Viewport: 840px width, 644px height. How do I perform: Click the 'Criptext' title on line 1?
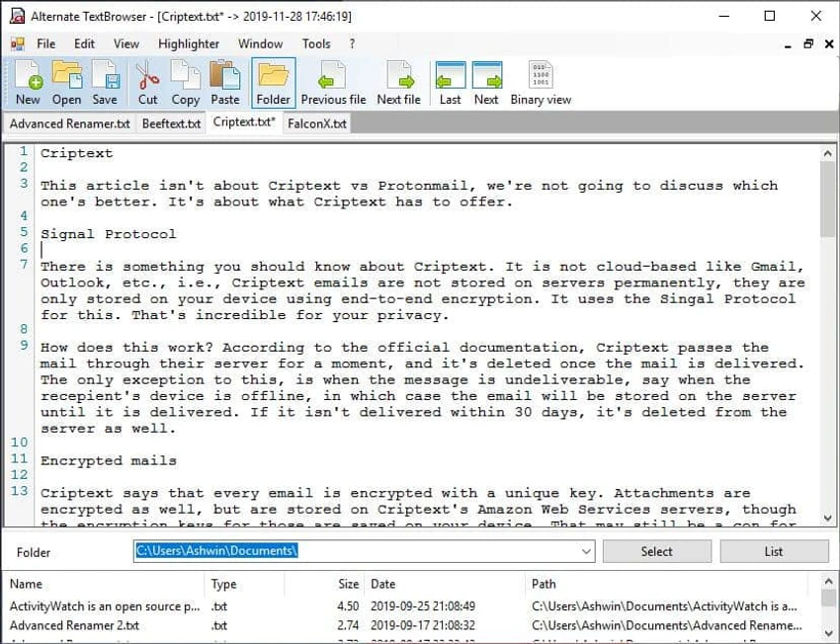(x=77, y=153)
